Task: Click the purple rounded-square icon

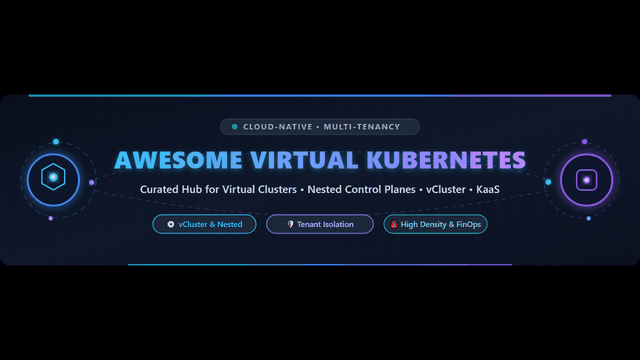Action: coord(586,180)
